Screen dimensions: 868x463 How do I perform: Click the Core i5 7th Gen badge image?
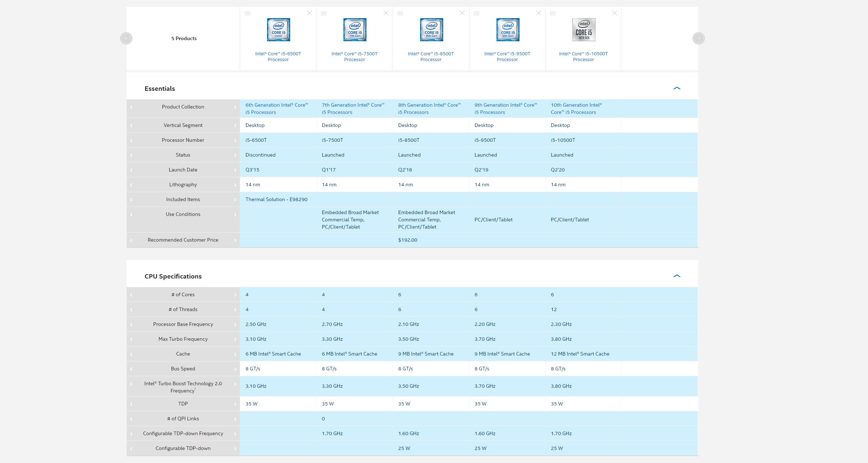coord(355,30)
